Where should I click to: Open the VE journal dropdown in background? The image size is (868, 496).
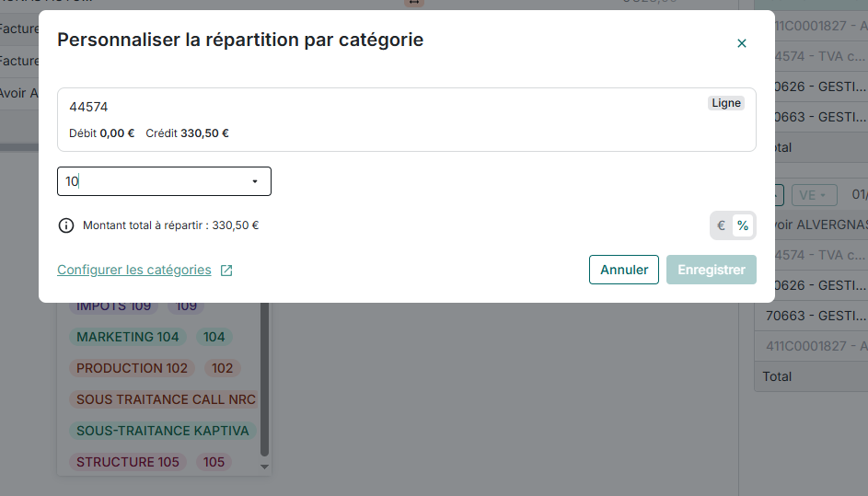click(814, 195)
